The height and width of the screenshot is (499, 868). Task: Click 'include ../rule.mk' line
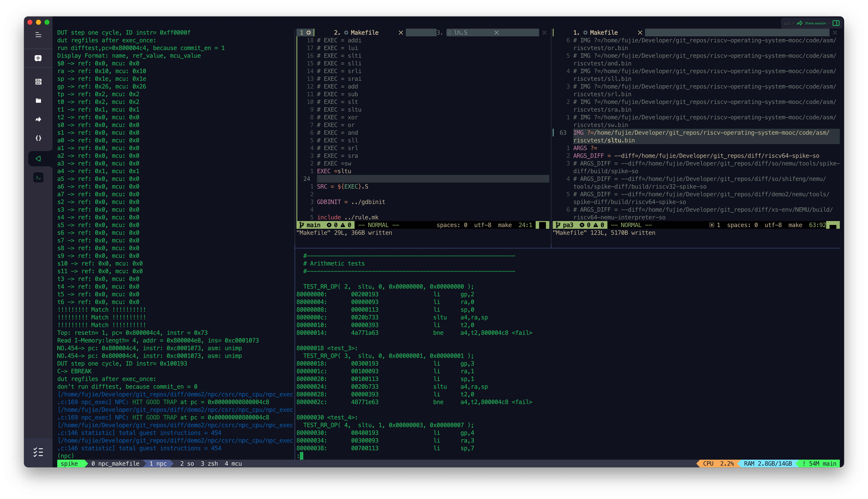pyautogui.click(x=348, y=218)
